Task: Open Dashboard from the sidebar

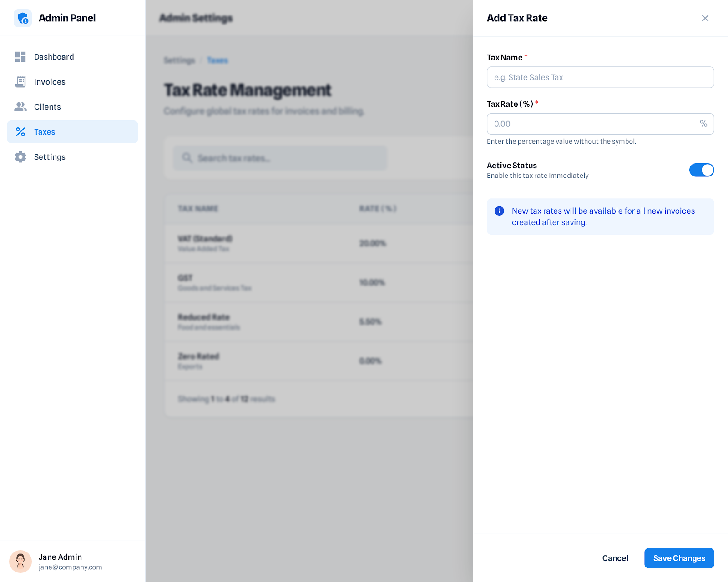Action: tap(54, 57)
